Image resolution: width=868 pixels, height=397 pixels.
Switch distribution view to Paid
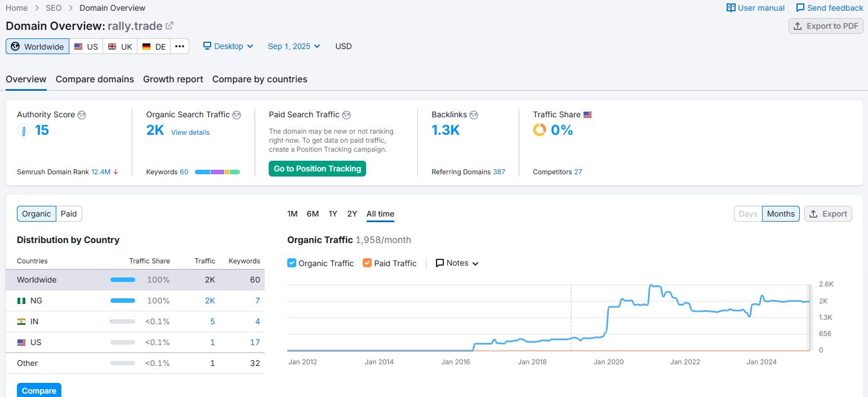click(69, 214)
